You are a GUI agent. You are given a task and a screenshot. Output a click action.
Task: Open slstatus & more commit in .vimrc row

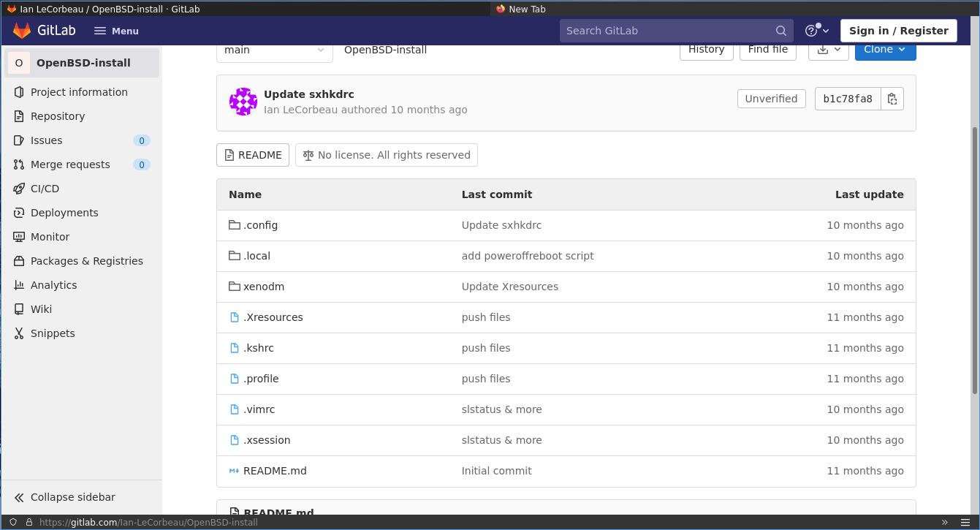(x=502, y=409)
